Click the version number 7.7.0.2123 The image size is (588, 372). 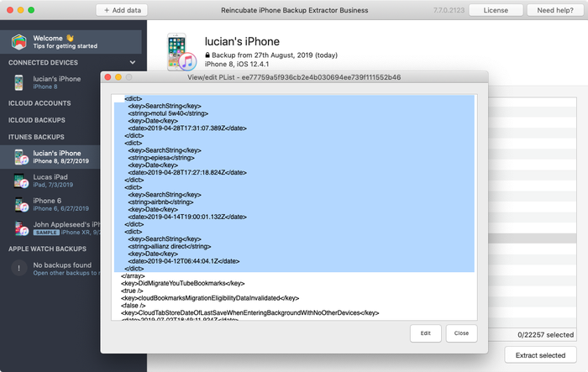(x=449, y=10)
